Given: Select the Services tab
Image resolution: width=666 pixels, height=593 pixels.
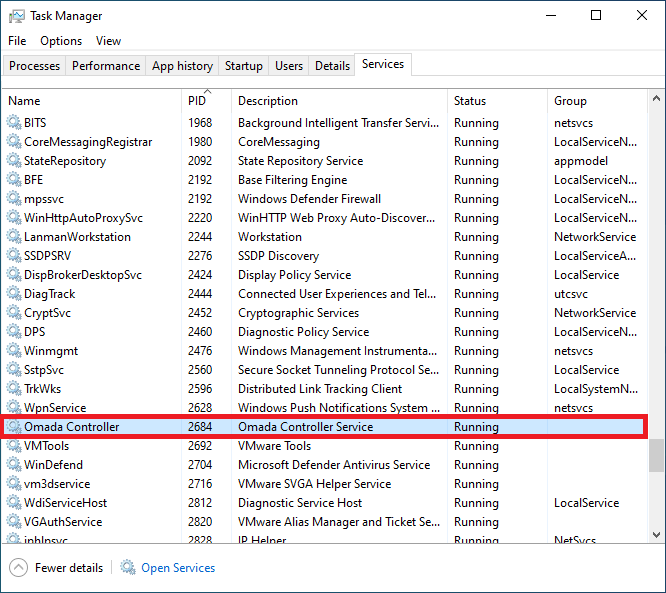Looking at the screenshot, I should coord(383,64).
